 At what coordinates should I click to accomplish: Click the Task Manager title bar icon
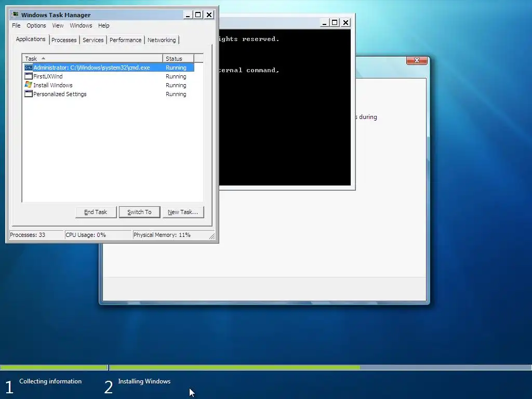pyautogui.click(x=15, y=15)
